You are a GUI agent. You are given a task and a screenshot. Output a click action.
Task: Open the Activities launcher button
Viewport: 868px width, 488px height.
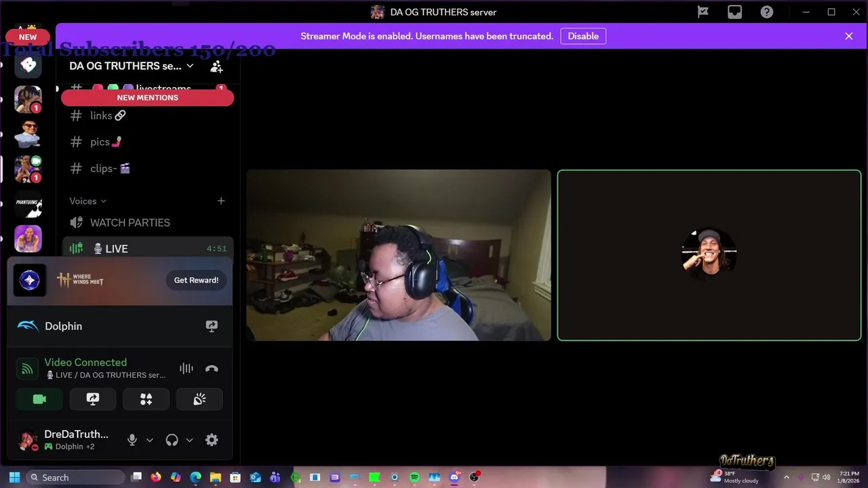click(146, 399)
